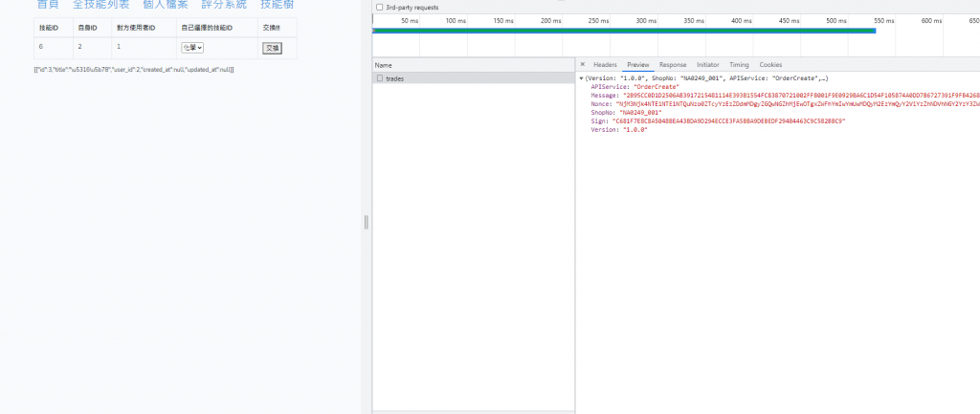Click the Version "1.0.0" preview line
980x414 pixels.
point(619,130)
